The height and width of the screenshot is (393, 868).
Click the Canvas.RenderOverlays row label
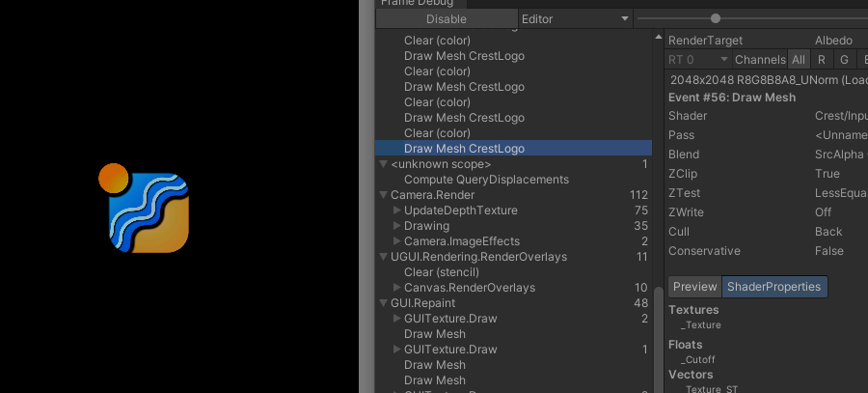tap(470, 288)
